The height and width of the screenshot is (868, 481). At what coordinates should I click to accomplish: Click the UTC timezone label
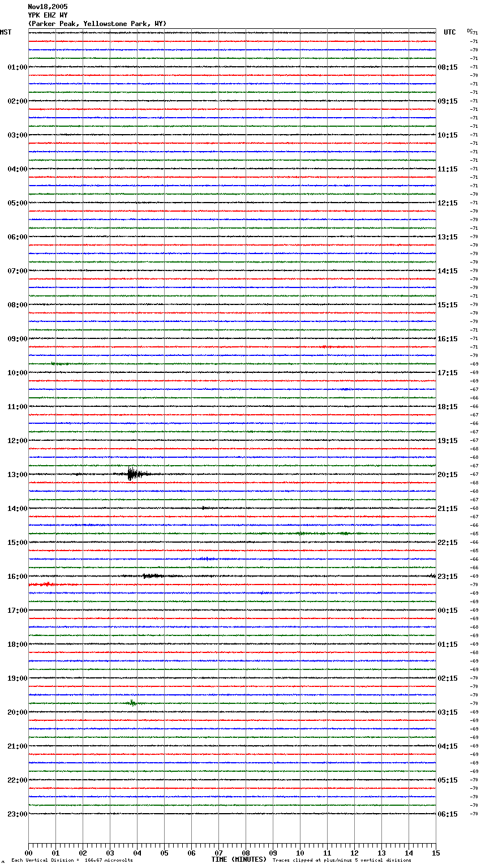pos(450,32)
